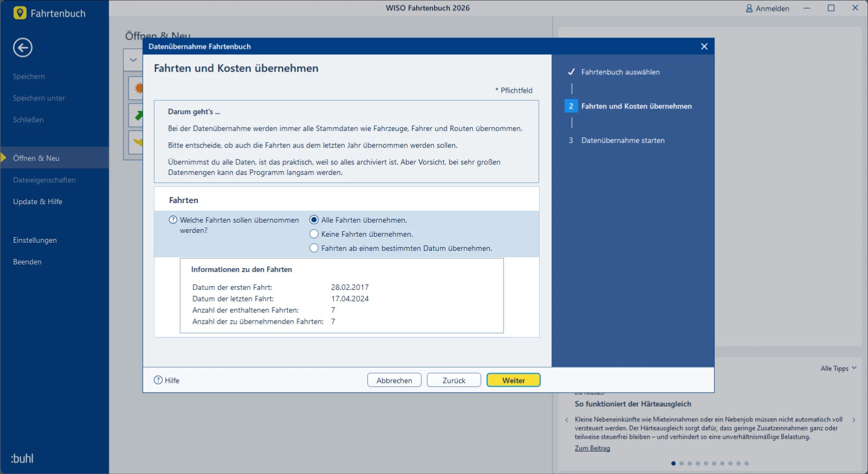Click the So funktioniert der Härteausgleich headline
The width and height of the screenshot is (868, 474).
click(633, 404)
